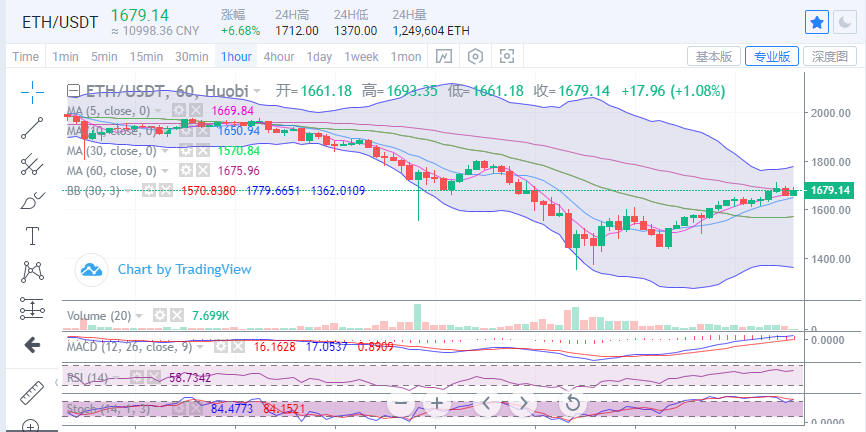Reset chart view with circular arrow

[573, 403]
